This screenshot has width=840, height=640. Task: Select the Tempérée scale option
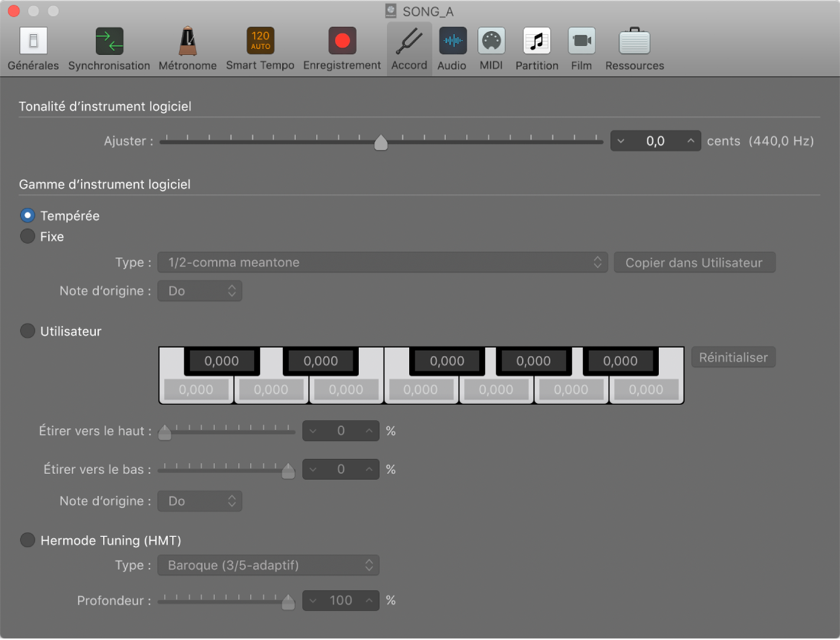[27, 215]
